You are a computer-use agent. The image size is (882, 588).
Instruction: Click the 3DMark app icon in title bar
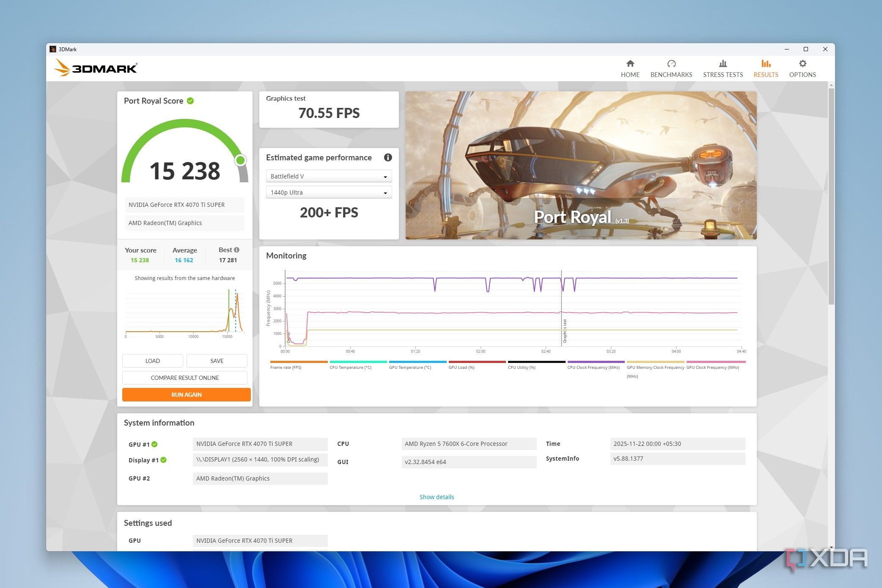click(53, 49)
